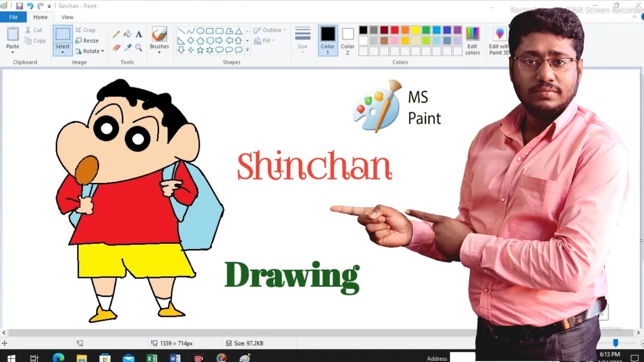Open the Brushes dropdown
This screenshot has height=362, width=644.
(159, 40)
